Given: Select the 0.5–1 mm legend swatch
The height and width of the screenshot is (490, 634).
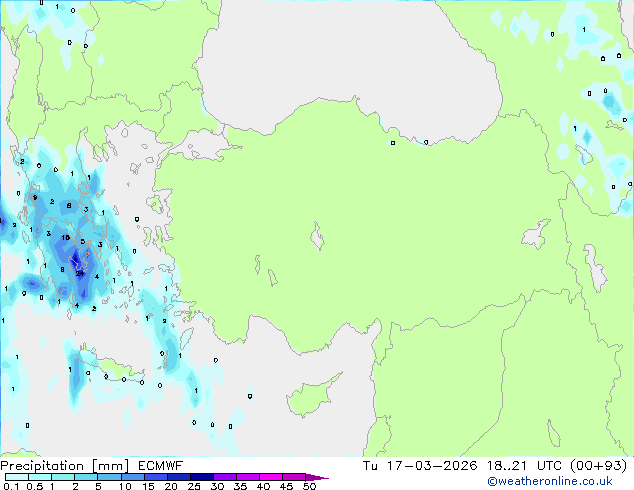Looking at the screenshot, I should pos(40,477).
